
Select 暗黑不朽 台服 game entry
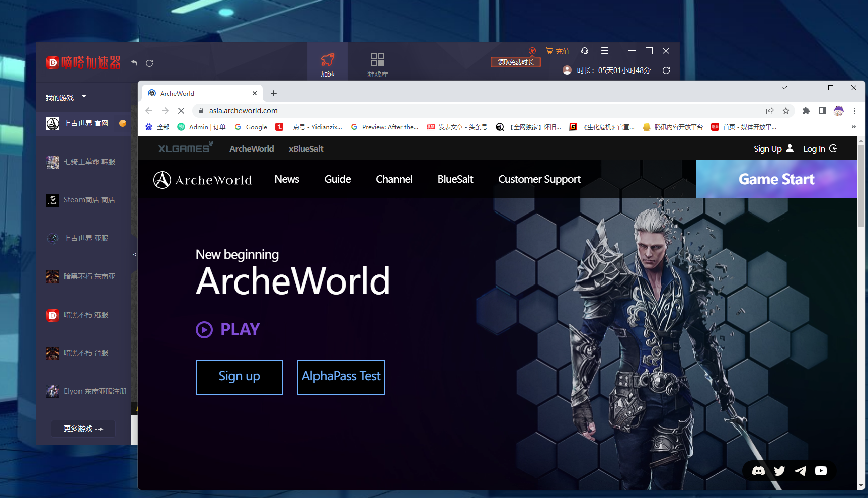point(84,353)
